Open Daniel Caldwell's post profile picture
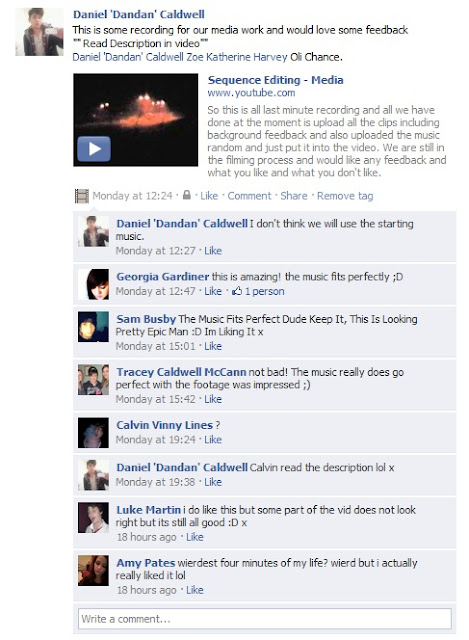The image size is (469, 640). pyautogui.click(x=40, y=32)
